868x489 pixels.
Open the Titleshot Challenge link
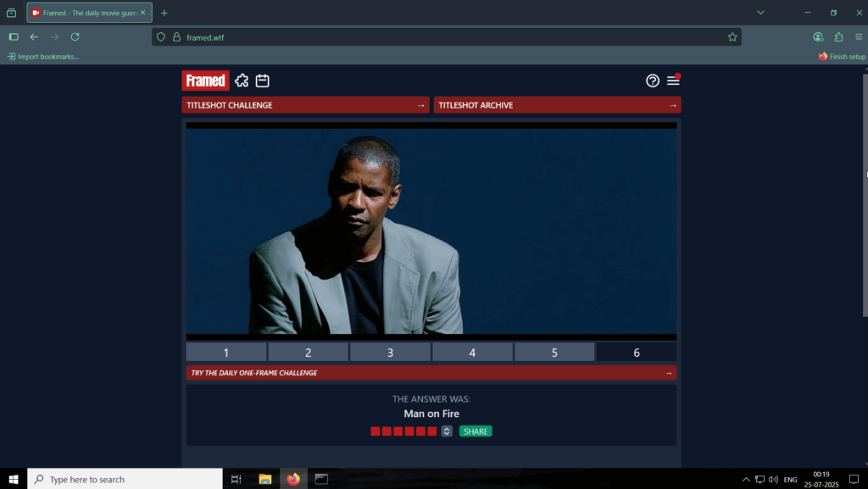(305, 105)
